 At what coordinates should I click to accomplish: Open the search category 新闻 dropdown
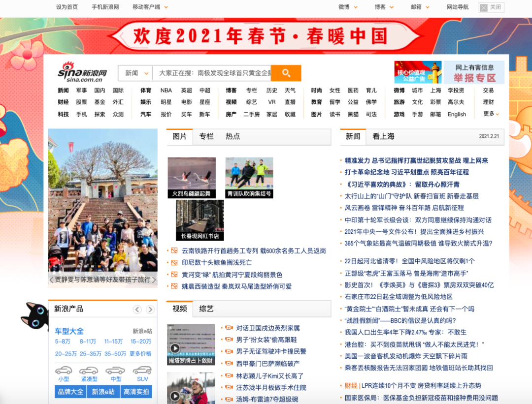pyautogui.click(x=136, y=73)
